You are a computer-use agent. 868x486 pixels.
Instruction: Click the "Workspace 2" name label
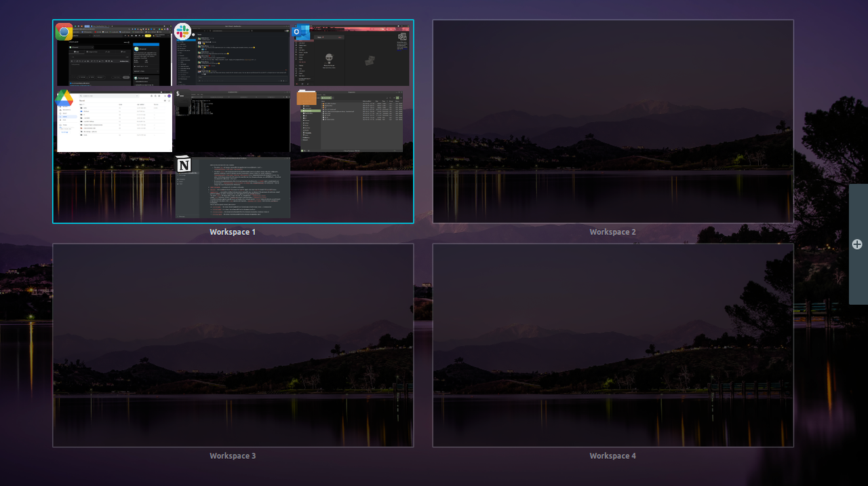(x=613, y=232)
